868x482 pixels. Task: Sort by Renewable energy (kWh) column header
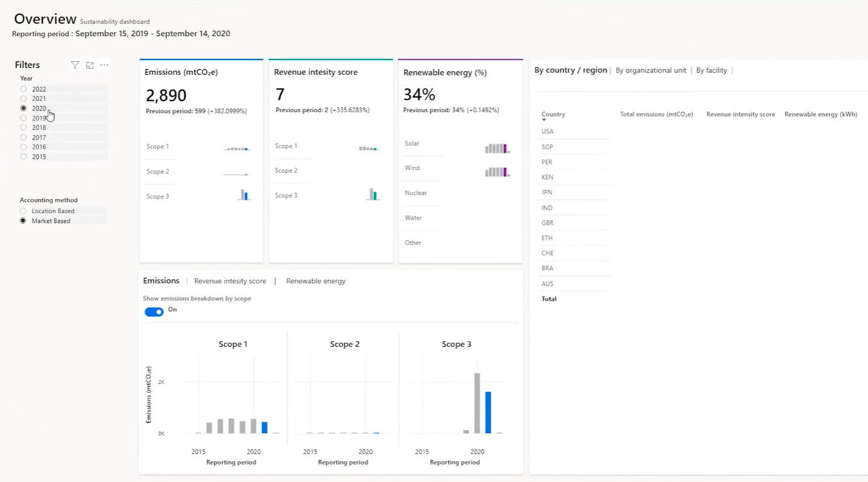[x=820, y=115]
